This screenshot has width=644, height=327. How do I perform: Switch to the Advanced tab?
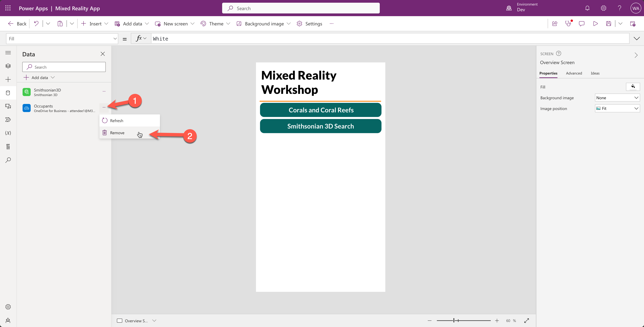pos(574,73)
